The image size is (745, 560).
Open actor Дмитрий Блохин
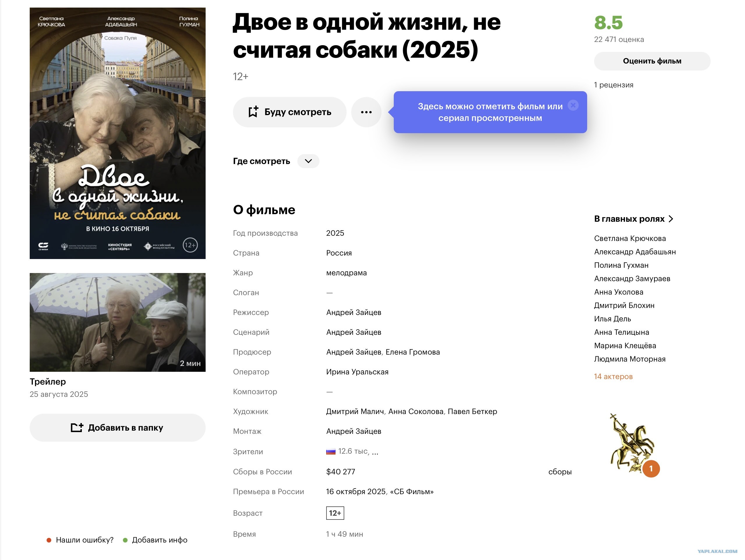pos(624,305)
